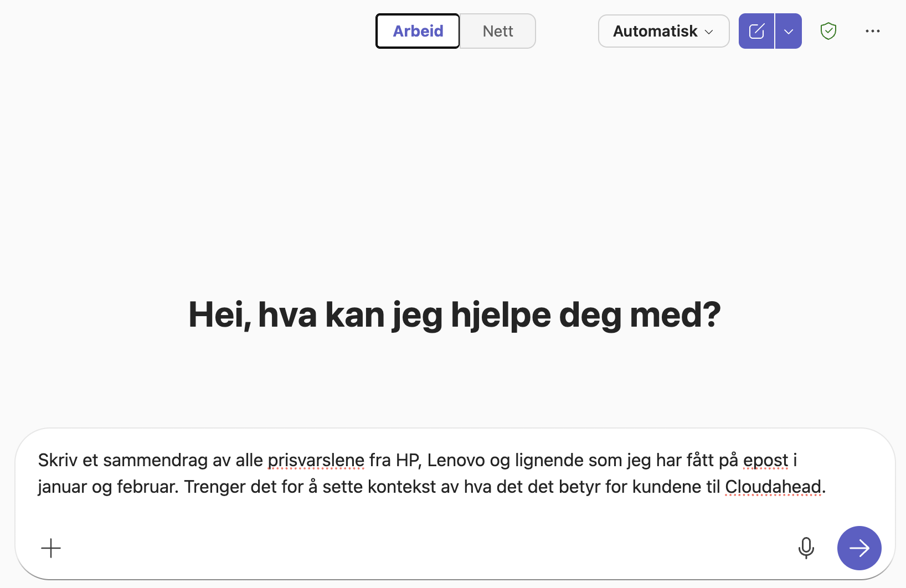The height and width of the screenshot is (588, 906).
Task: Open the Automatisk model dropdown
Action: pos(663,31)
